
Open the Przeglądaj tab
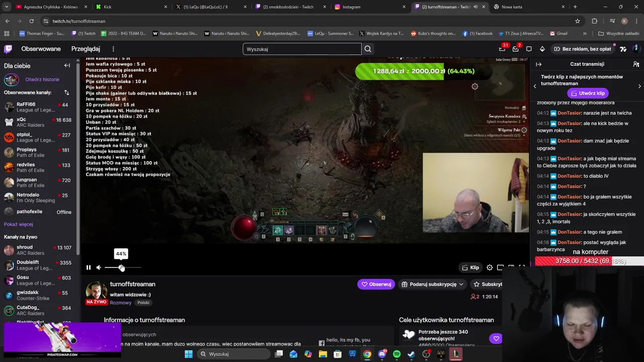(86, 49)
